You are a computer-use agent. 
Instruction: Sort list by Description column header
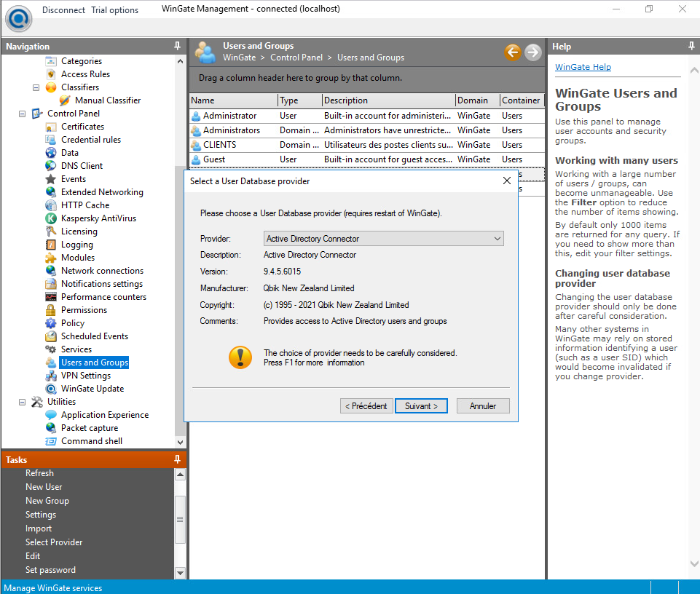pos(388,100)
